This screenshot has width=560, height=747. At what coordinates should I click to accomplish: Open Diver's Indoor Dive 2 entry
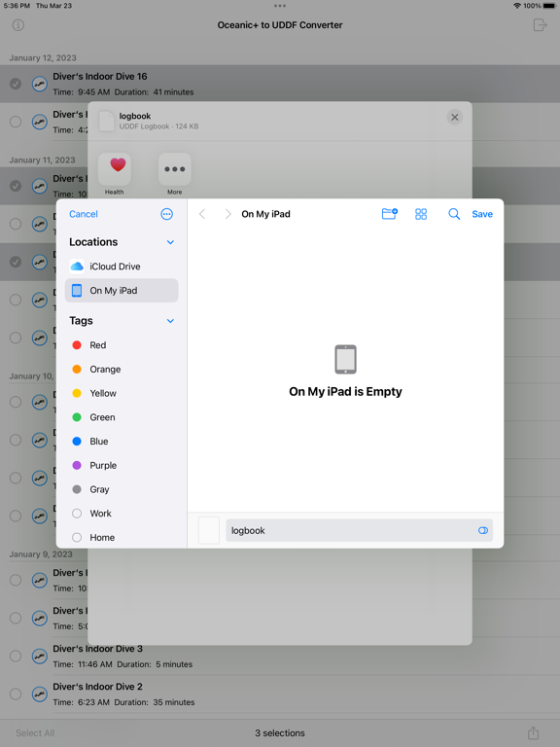(x=280, y=694)
